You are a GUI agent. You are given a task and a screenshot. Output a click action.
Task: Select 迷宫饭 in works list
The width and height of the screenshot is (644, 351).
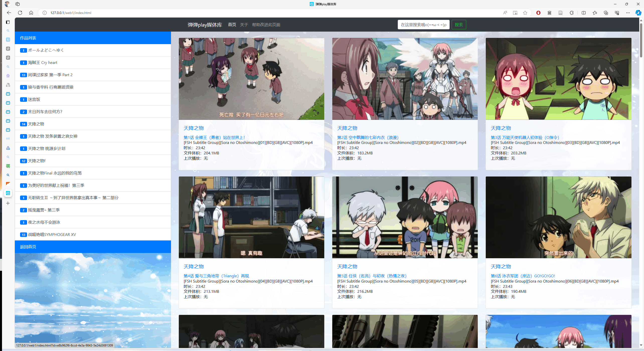[x=34, y=99]
